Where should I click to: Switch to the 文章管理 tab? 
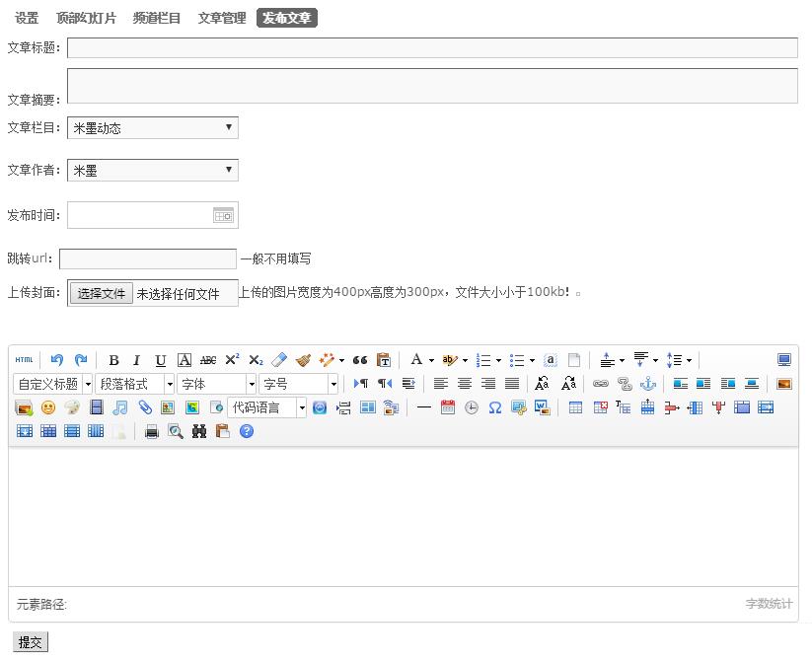click(222, 18)
